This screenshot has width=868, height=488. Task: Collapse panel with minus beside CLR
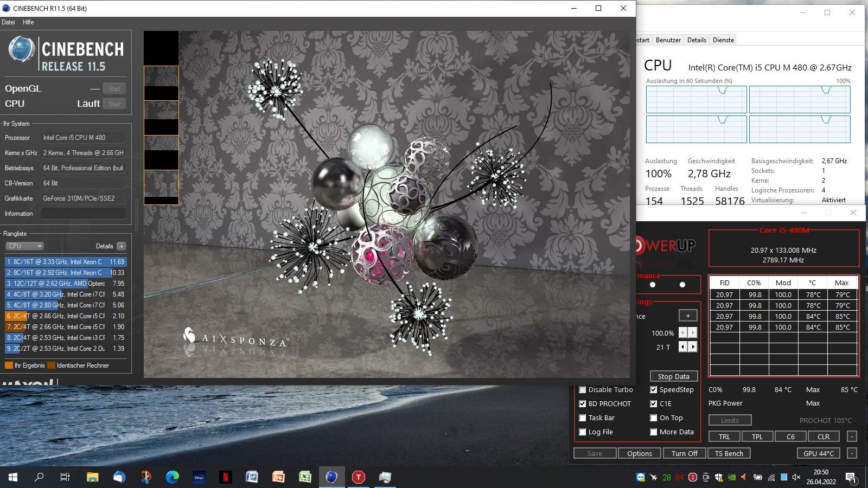[x=852, y=436]
